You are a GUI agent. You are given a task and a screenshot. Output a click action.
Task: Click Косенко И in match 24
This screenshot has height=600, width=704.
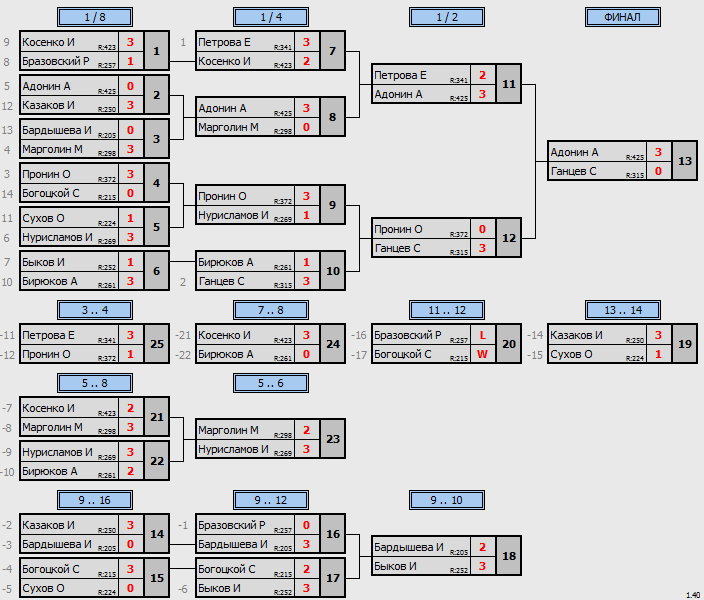coord(224,335)
